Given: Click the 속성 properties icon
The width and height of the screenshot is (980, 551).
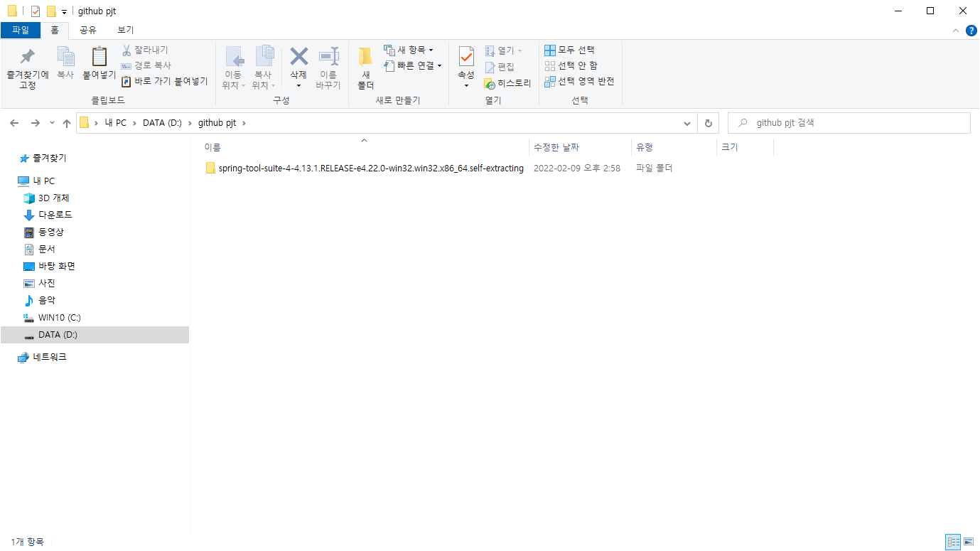Looking at the screenshot, I should coord(466,57).
